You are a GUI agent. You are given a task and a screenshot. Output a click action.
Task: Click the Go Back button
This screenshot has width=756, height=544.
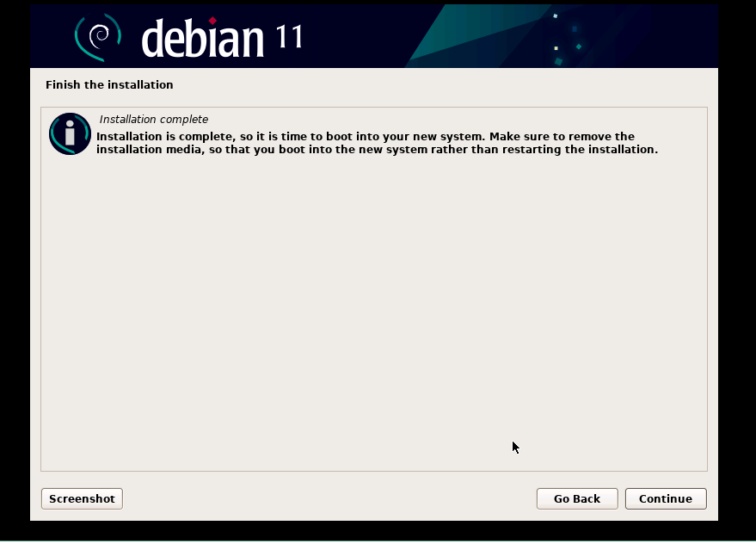(x=577, y=498)
